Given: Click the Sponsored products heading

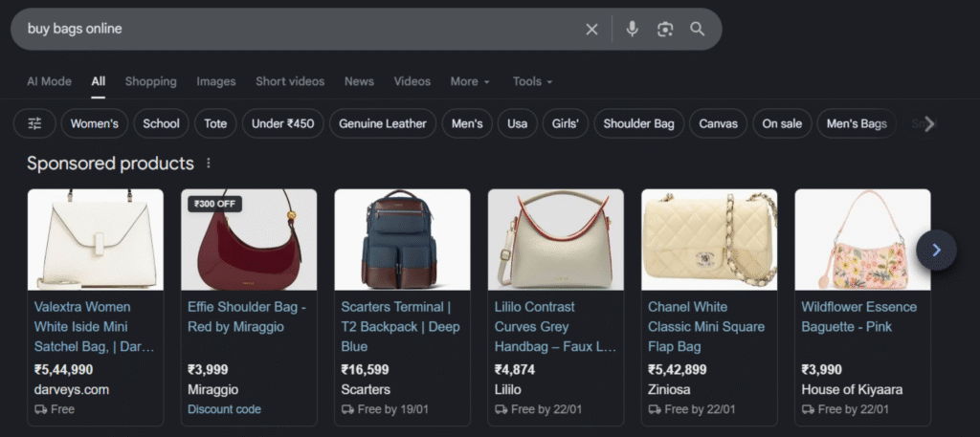Looking at the screenshot, I should [x=111, y=164].
